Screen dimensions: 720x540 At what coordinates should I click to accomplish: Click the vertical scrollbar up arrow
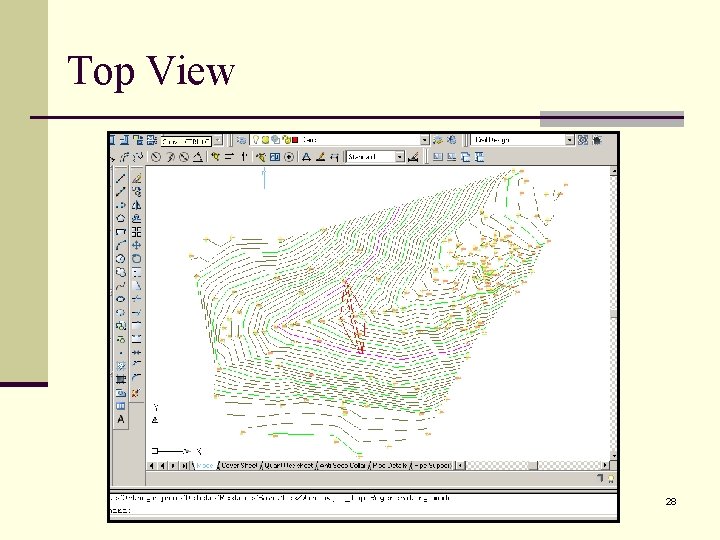(613, 171)
